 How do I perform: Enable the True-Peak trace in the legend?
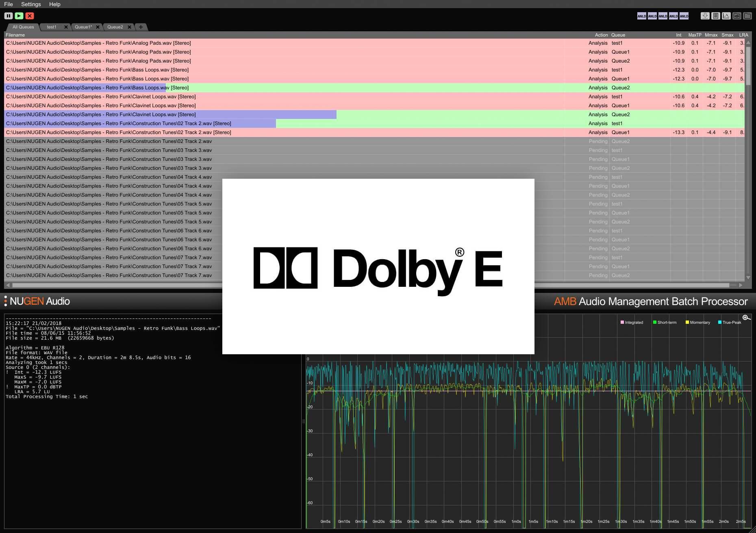tap(732, 322)
